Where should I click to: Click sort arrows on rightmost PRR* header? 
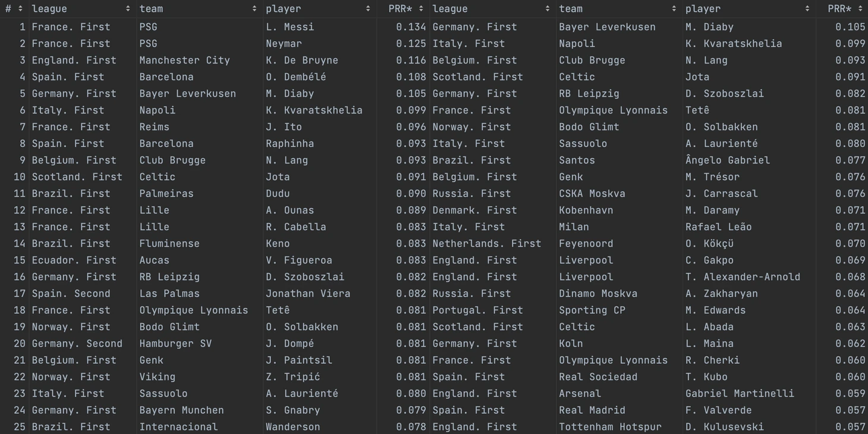860,9
